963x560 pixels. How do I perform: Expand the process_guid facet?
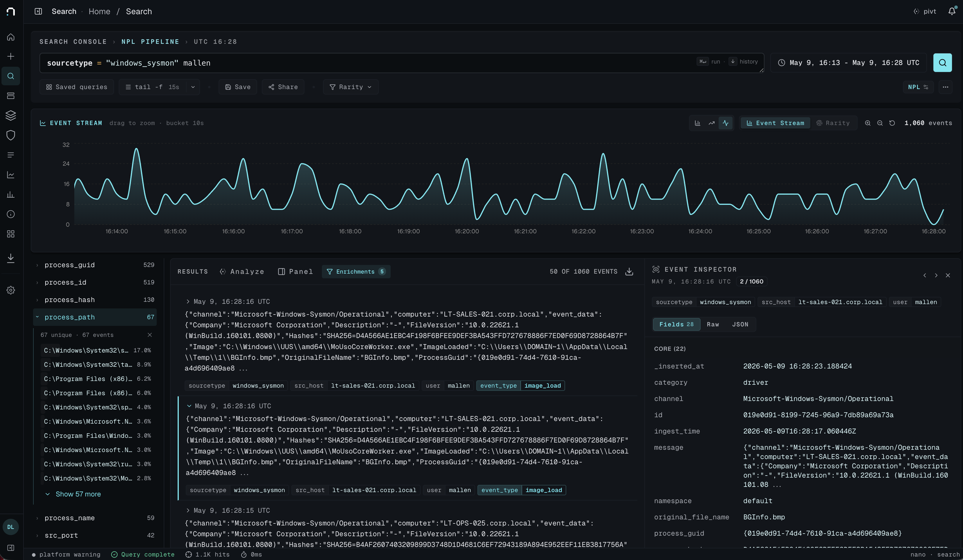tap(95, 265)
